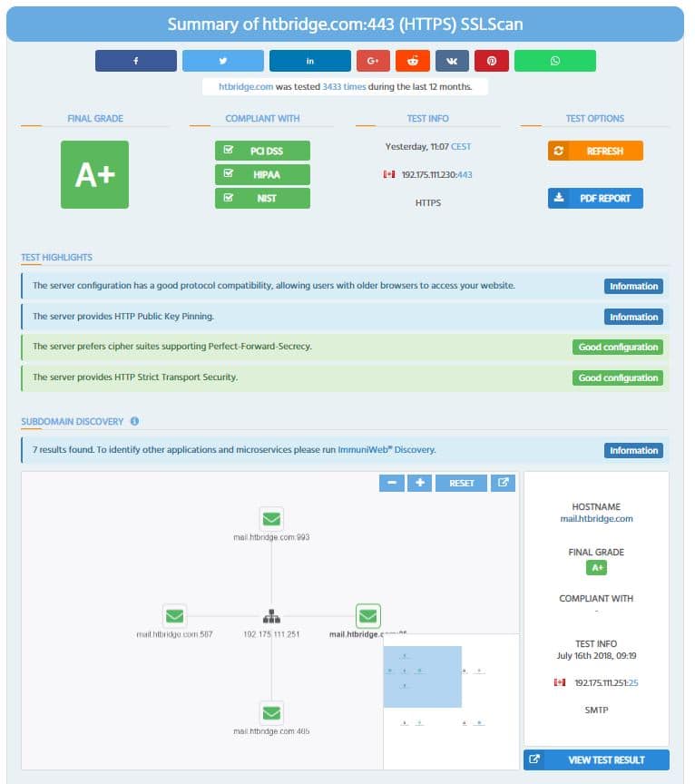The width and height of the screenshot is (695, 784).
Task: Click the CEST timezone link
Action: click(x=461, y=146)
